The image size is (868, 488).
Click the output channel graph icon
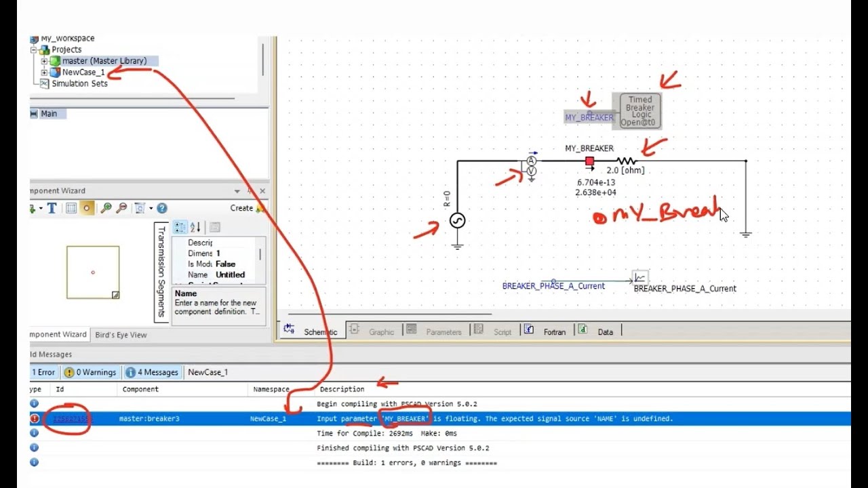tap(639, 277)
